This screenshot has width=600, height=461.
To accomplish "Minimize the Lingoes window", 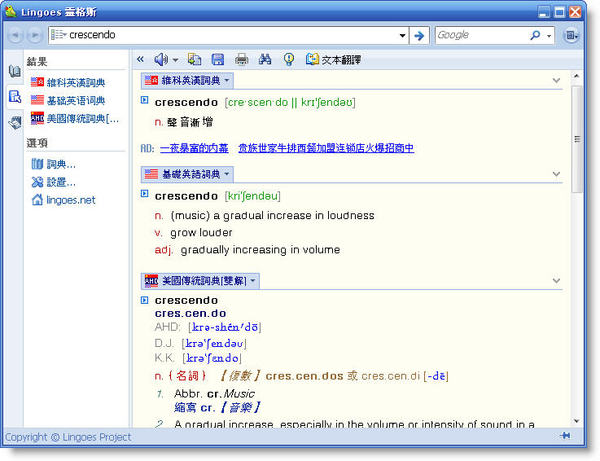I will click(x=544, y=12).
